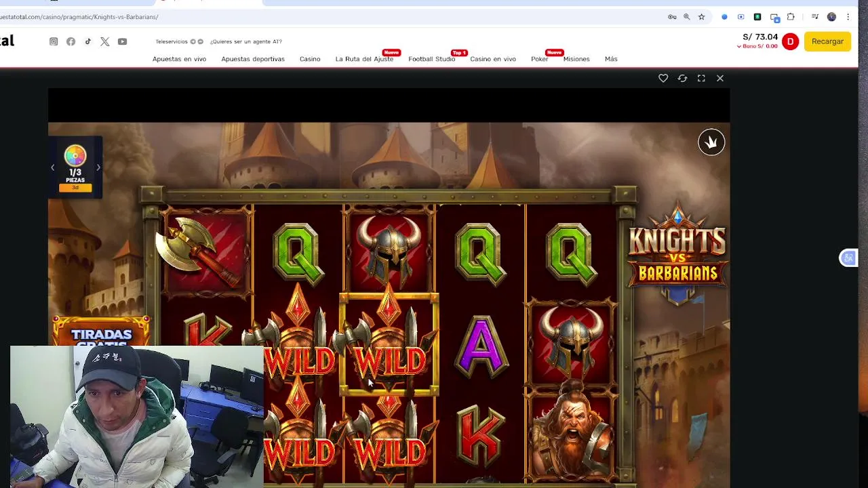
Task: Expand the Bono S/ 0.00 balance dropdown
Action: [x=757, y=46]
